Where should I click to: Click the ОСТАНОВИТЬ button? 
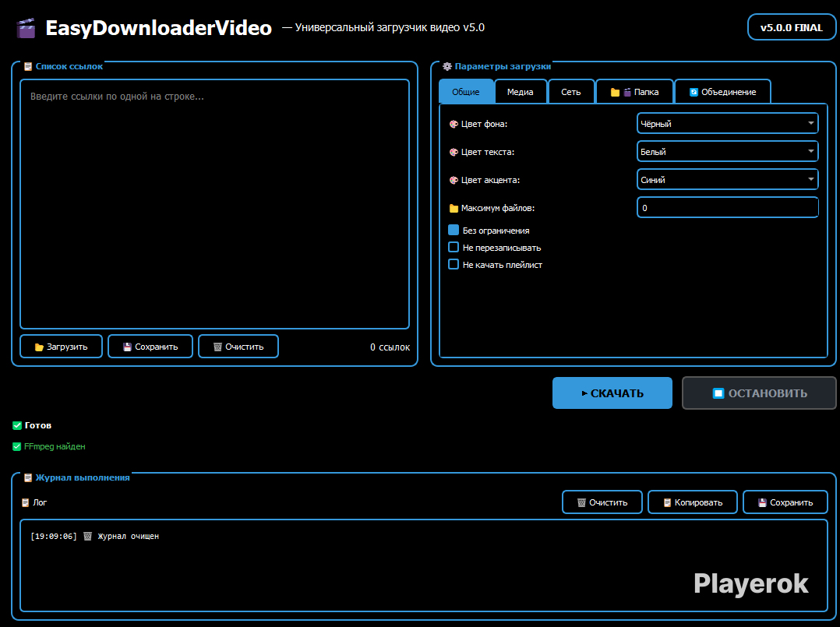pyautogui.click(x=759, y=393)
